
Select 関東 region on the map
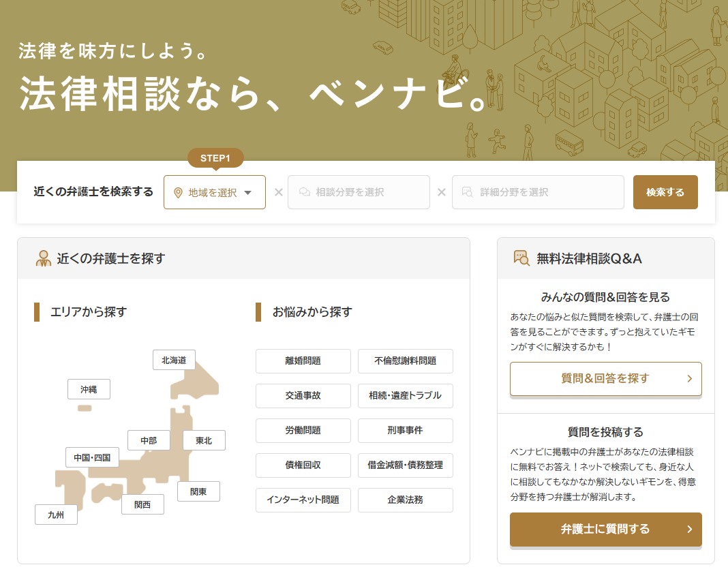[198, 491]
